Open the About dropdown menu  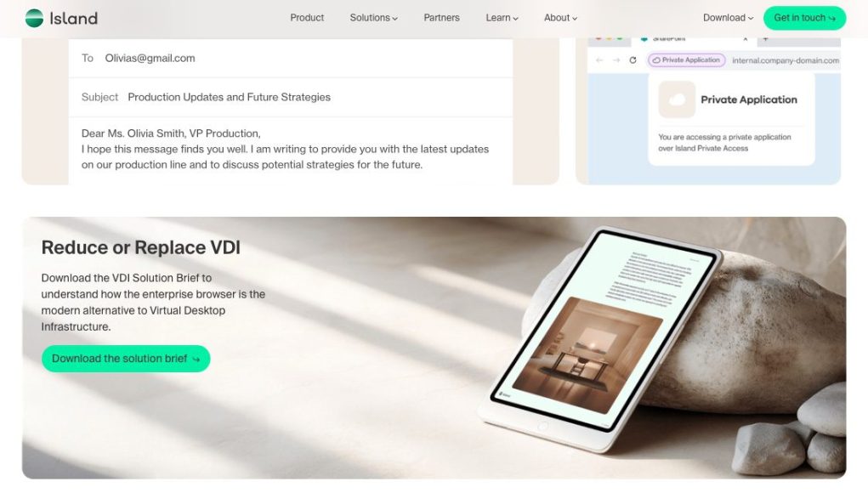pyautogui.click(x=561, y=18)
